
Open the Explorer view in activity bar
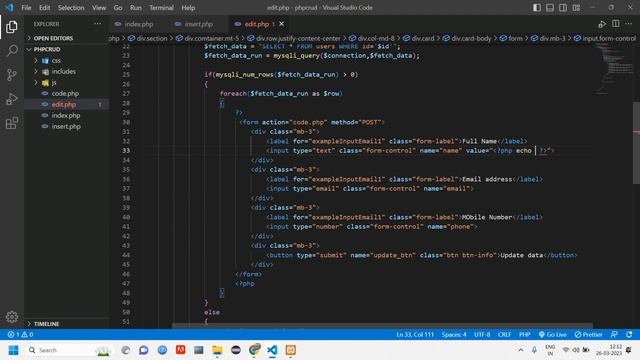click(x=11, y=27)
